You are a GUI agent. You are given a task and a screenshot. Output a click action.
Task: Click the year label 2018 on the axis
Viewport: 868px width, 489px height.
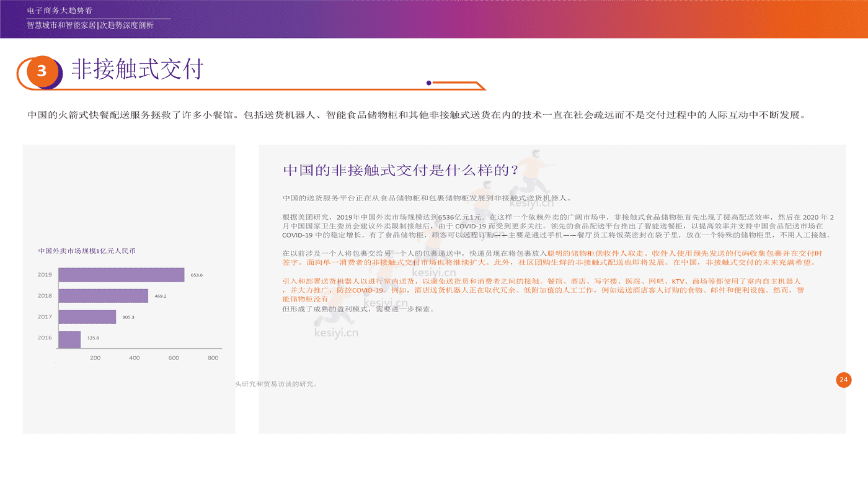[x=45, y=295]
